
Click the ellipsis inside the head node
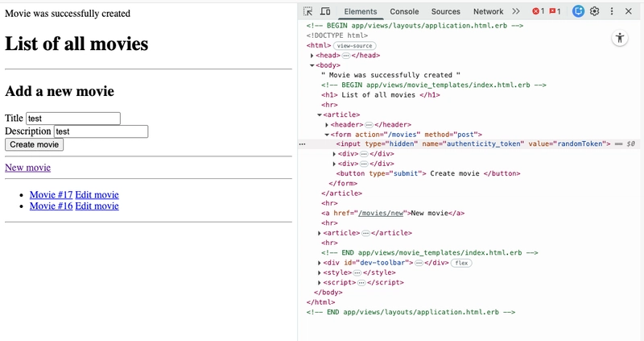[346, 56]
